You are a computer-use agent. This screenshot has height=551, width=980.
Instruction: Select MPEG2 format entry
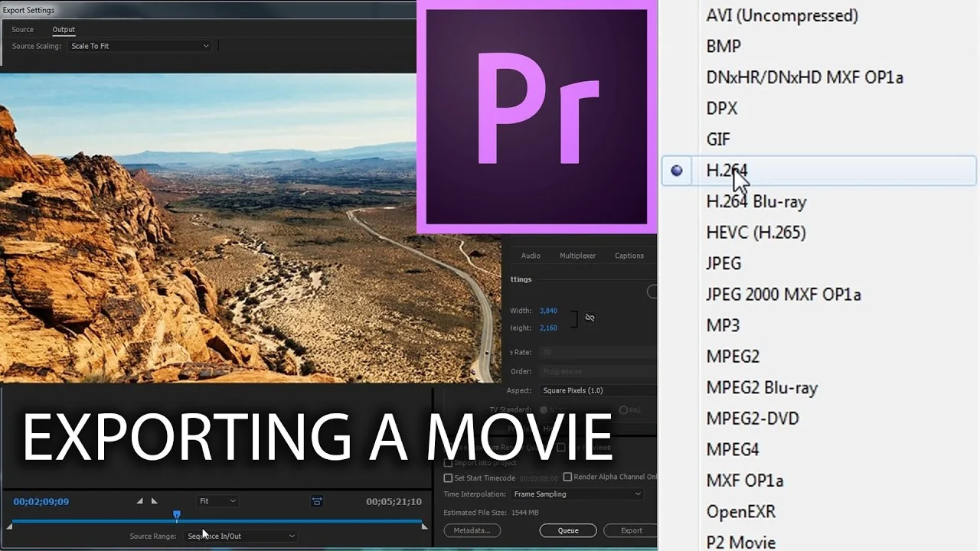coord(733,357)
